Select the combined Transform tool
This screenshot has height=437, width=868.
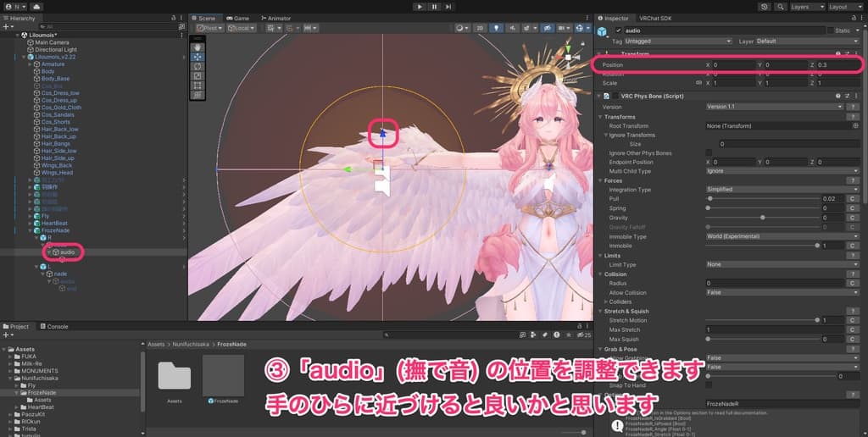point(198,95)
